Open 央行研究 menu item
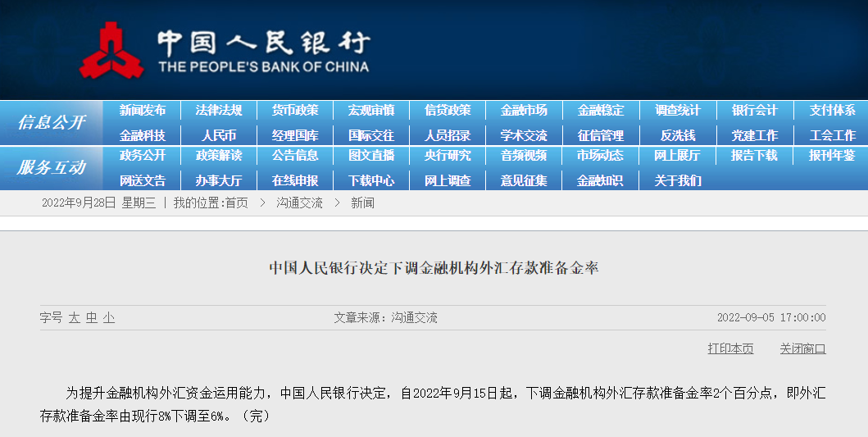Viewport: 868px width, 437px height. click(448, 156)
